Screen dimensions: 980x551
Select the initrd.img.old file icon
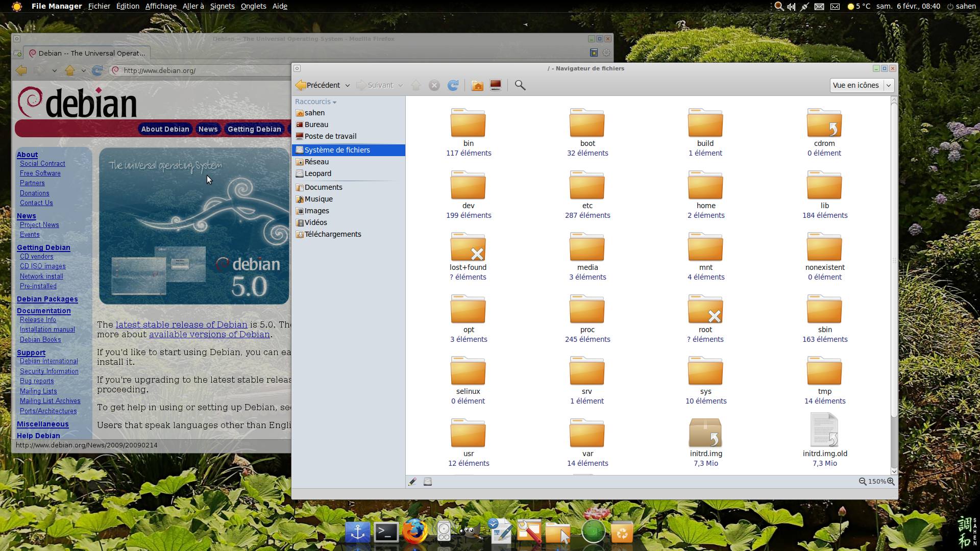(824, 430)
